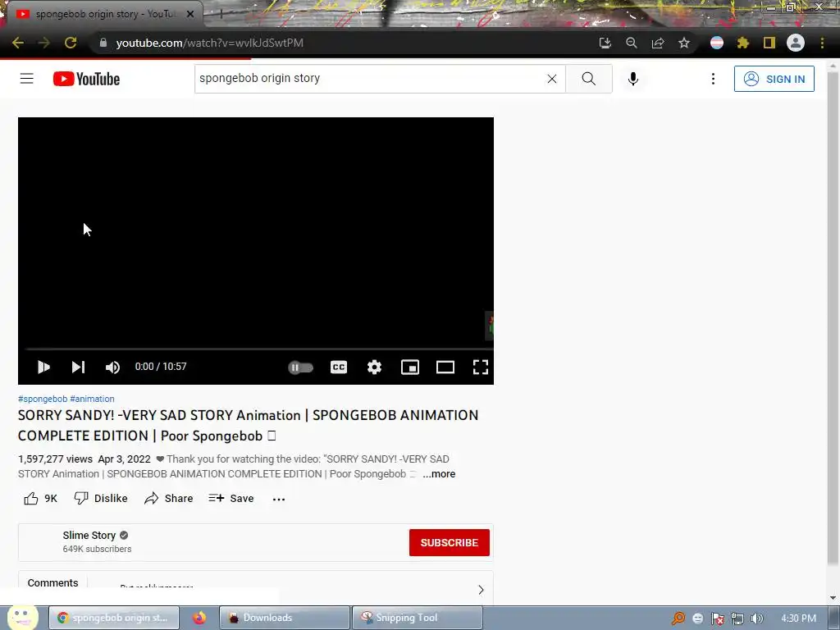This screenshot has width=840, height=630.
Task: Enter full screen mode
Action: 481,367
